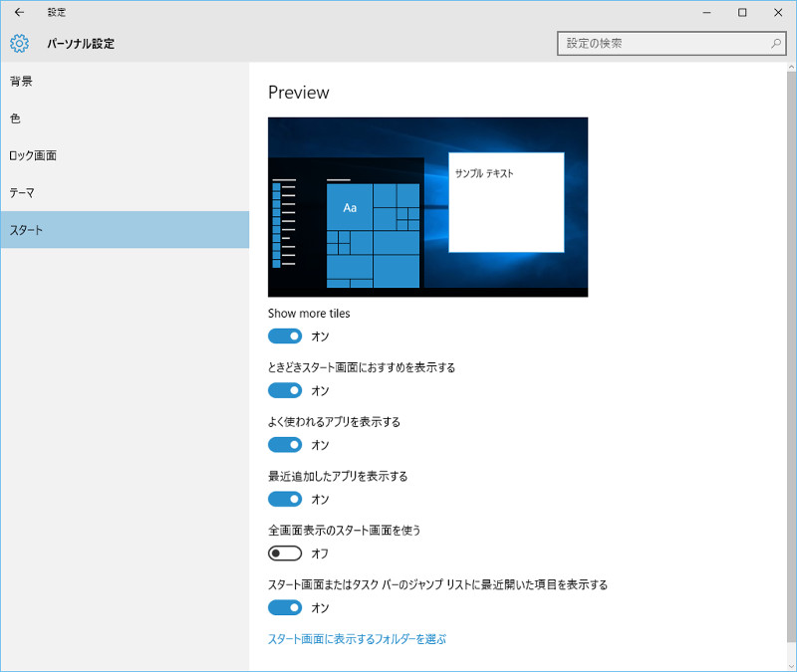
Task: Toggle ときどきスタート画面におすすめを表示する switch
Action: click(285, 390)
